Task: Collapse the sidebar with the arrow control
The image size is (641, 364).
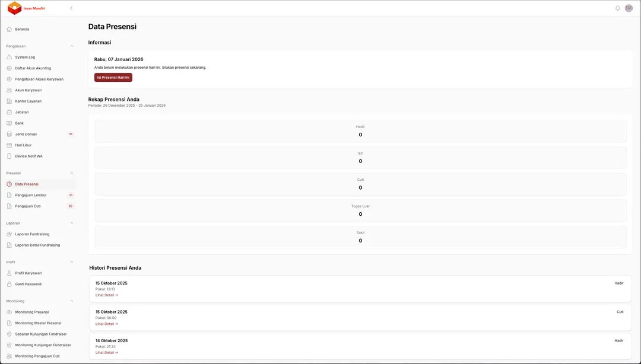Action: tap(71, 8)
